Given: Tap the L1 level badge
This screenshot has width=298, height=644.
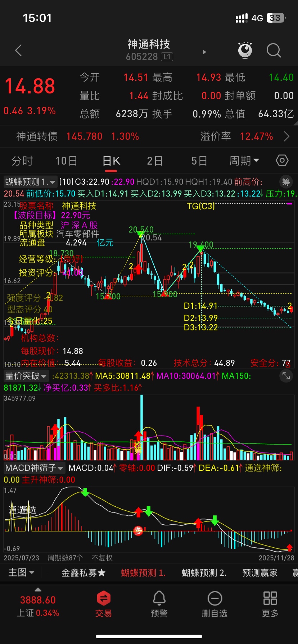Looking at the screenshot, I should pos(167,57).
